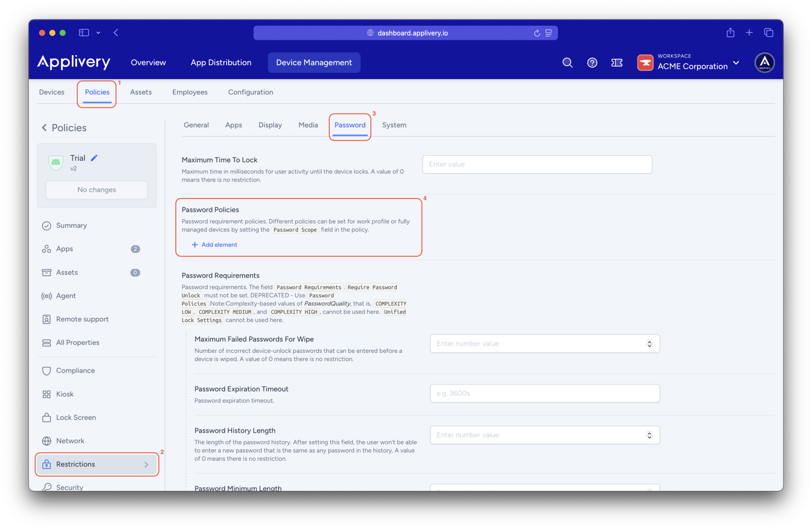
Task: Open Kiosk from the sidebar
Action: pyautogui.click(x=65, y=394)
